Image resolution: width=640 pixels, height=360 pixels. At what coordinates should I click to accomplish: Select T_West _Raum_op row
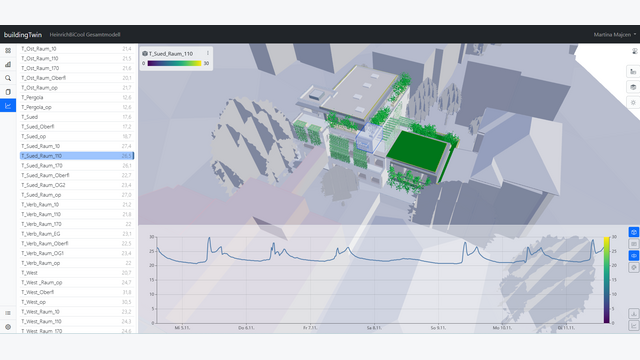tap(77, 282)
